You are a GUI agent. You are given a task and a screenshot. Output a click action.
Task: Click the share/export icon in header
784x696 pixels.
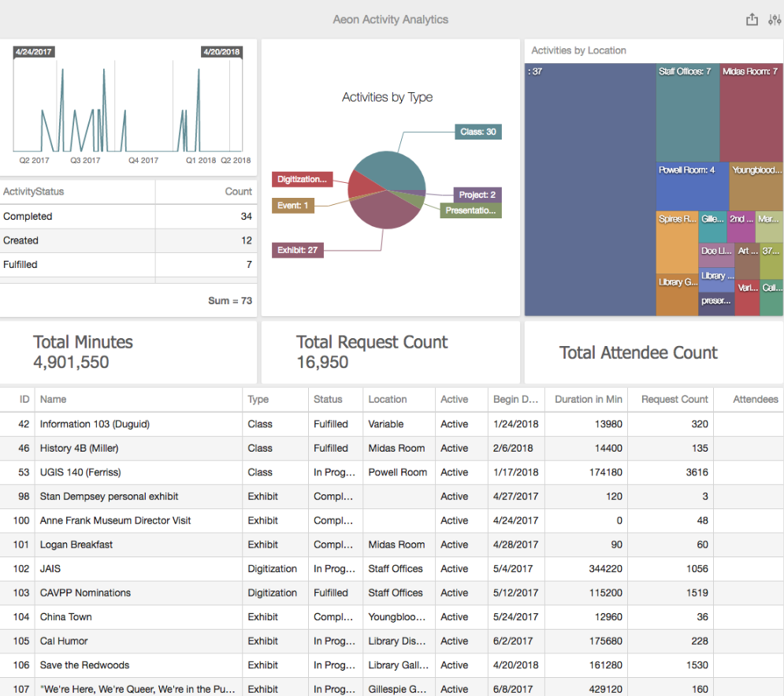752,20
